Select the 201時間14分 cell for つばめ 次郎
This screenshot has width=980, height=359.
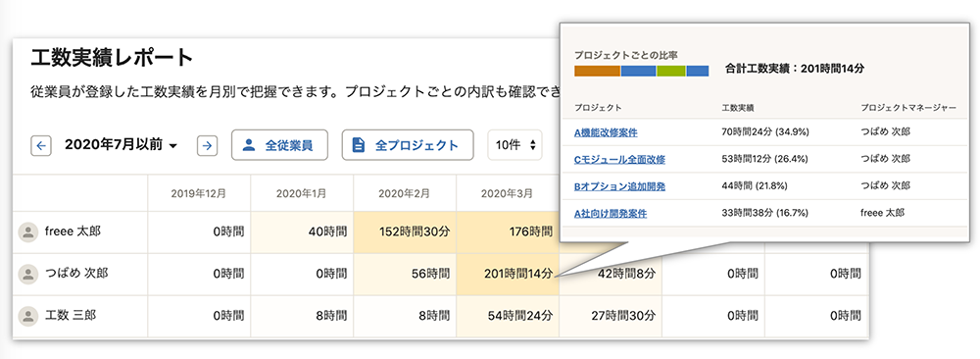[x=508, y=274]
